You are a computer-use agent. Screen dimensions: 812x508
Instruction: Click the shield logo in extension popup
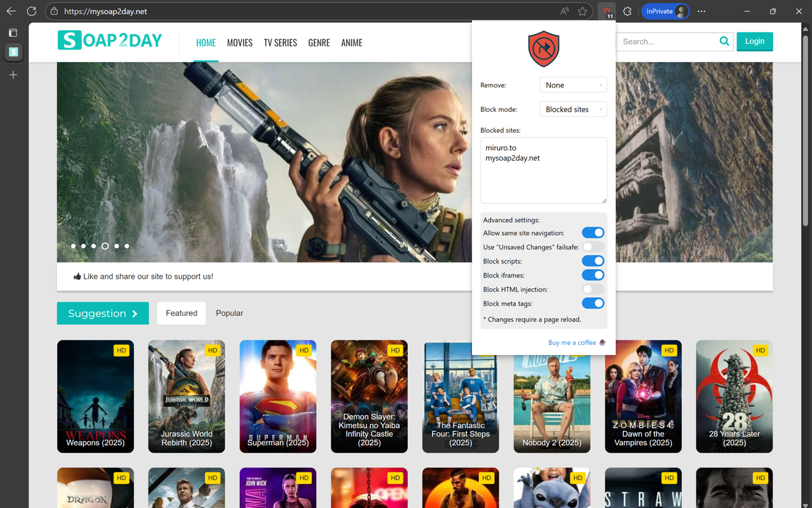click(544, 49)
